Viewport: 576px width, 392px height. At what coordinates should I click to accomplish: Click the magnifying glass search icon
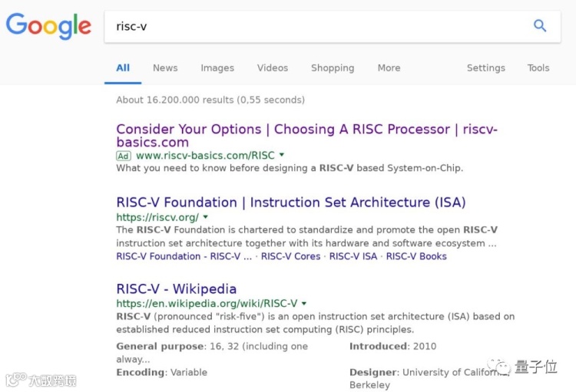[x=540, y=25]
